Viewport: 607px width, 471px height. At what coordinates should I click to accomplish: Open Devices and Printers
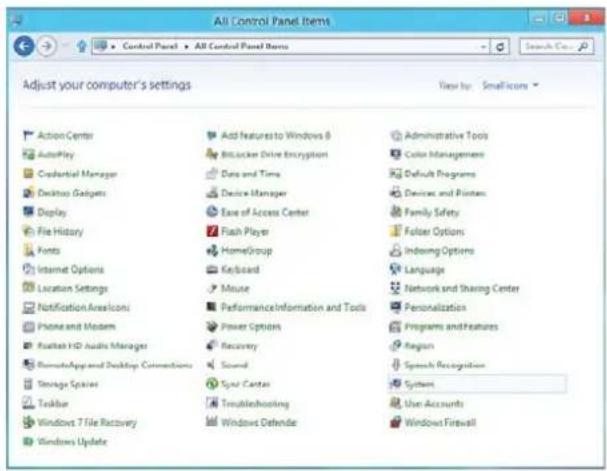[x=445, y=193]
